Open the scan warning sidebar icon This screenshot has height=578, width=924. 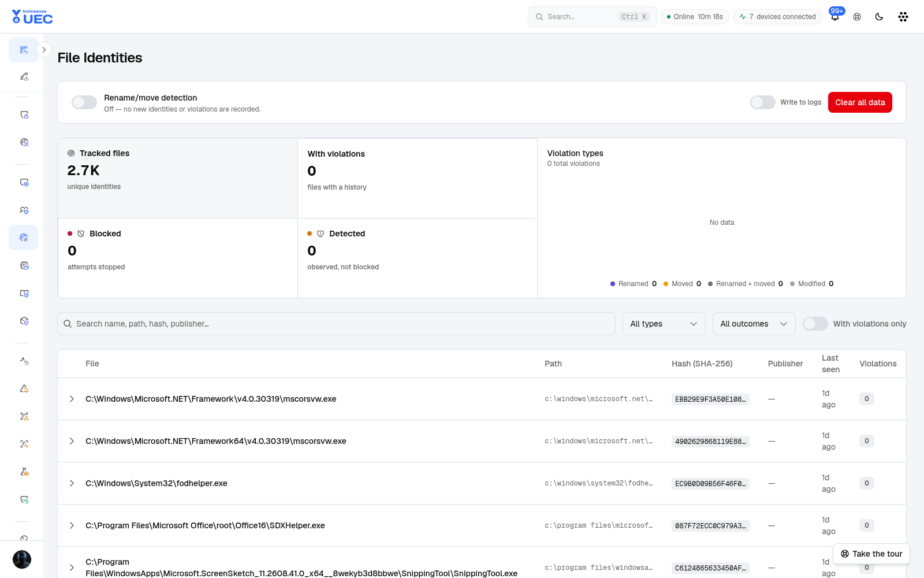(24, 416)
